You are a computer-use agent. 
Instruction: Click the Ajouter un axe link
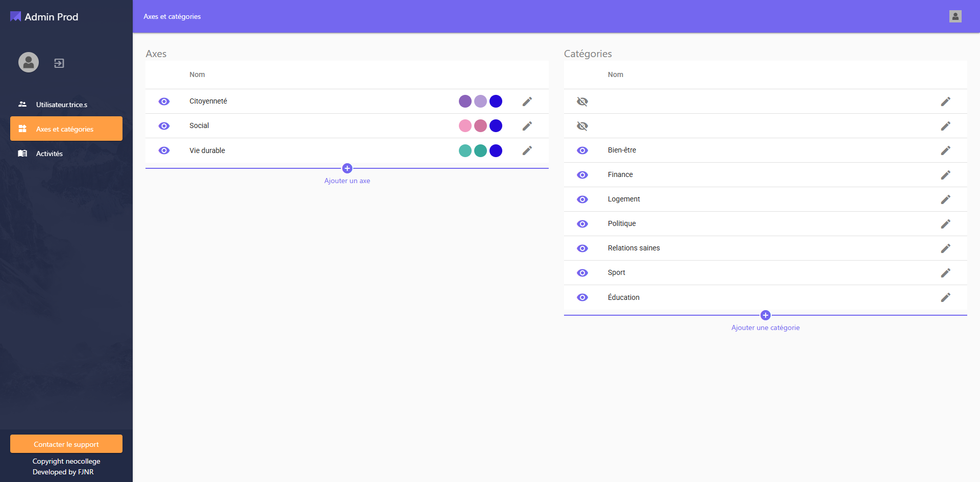(x=347, y=181)
